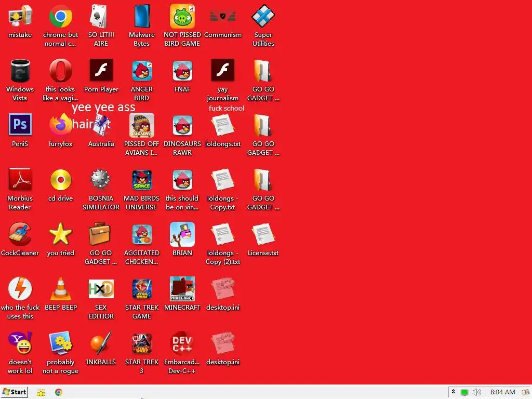Open the HxD 'EDITIOR' hex editor icon
The width and height of the screenshot is (532, 399).
tap(101, 289)
